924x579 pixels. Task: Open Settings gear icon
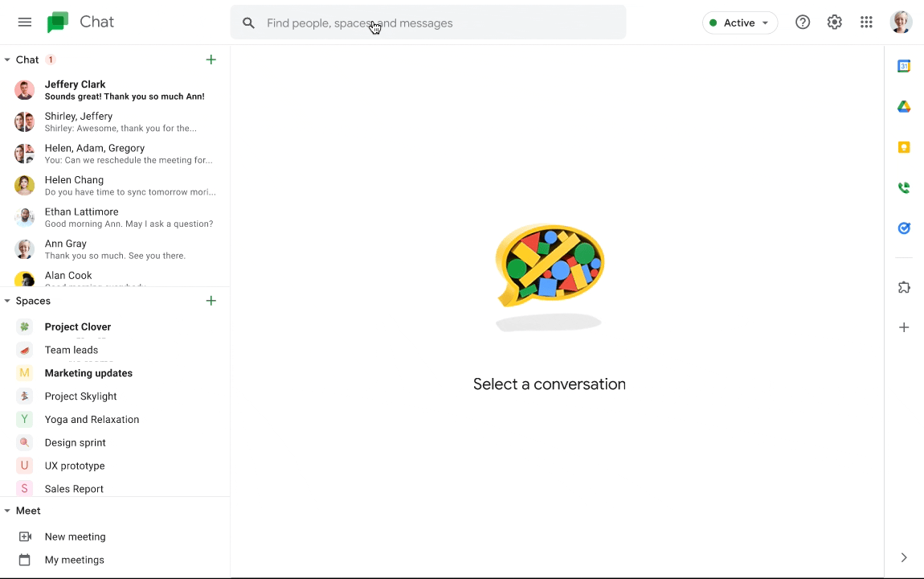tap(835, 23)
